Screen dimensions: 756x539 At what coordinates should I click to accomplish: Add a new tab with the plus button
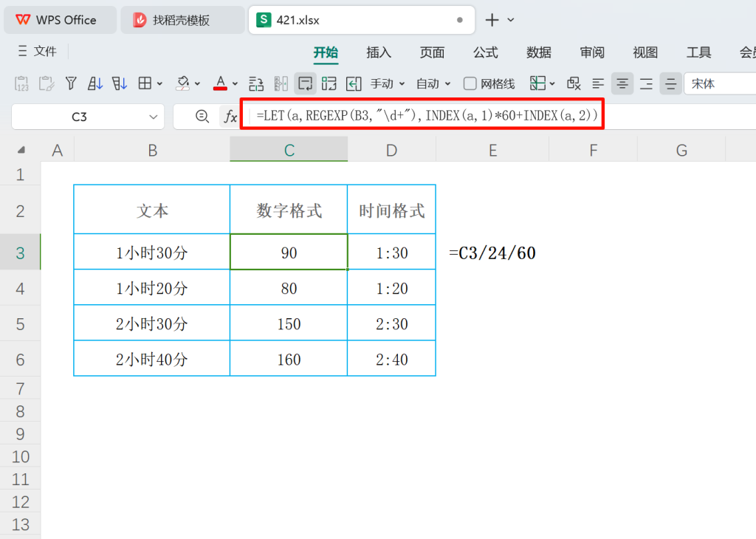point(492,20)
